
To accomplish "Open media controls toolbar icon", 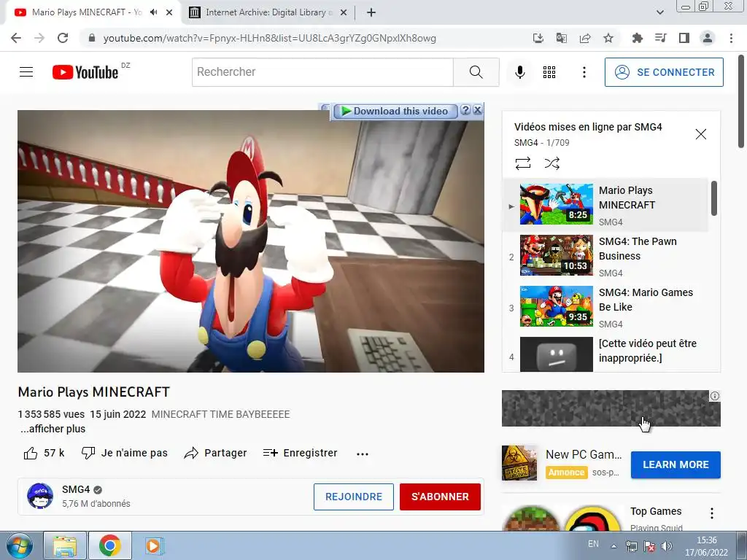I will 660,38.
